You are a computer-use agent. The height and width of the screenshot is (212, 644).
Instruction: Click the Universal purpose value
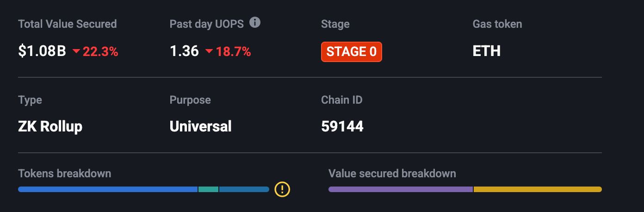(x=200, y=126)
